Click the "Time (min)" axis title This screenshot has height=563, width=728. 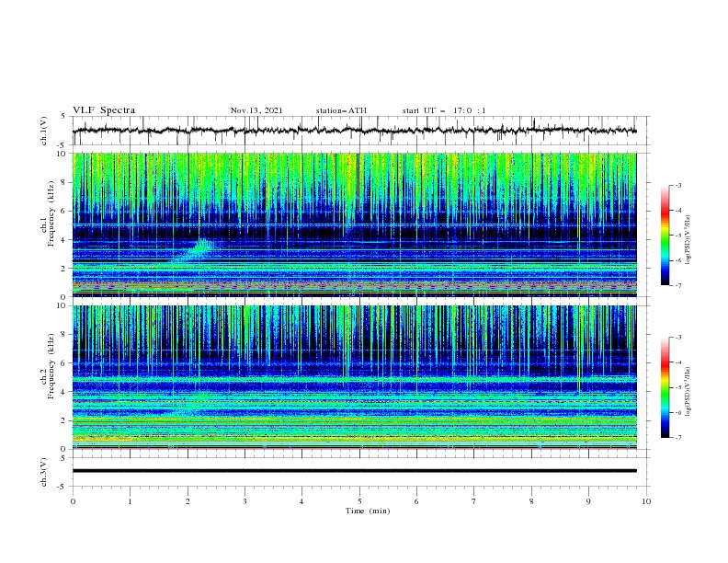pos(368,511)
